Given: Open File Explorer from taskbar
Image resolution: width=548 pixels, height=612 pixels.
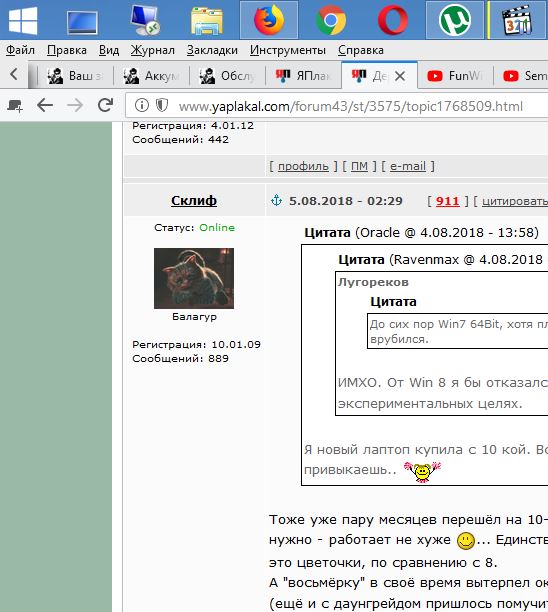Looking at the screenshot, I should click(x=207, y=21).
